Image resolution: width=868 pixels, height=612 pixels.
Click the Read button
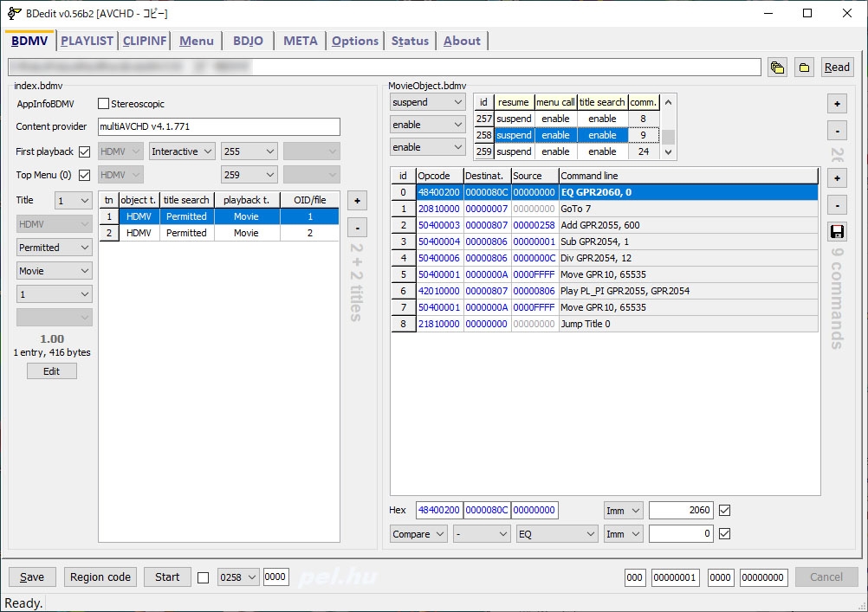(836, 68)
